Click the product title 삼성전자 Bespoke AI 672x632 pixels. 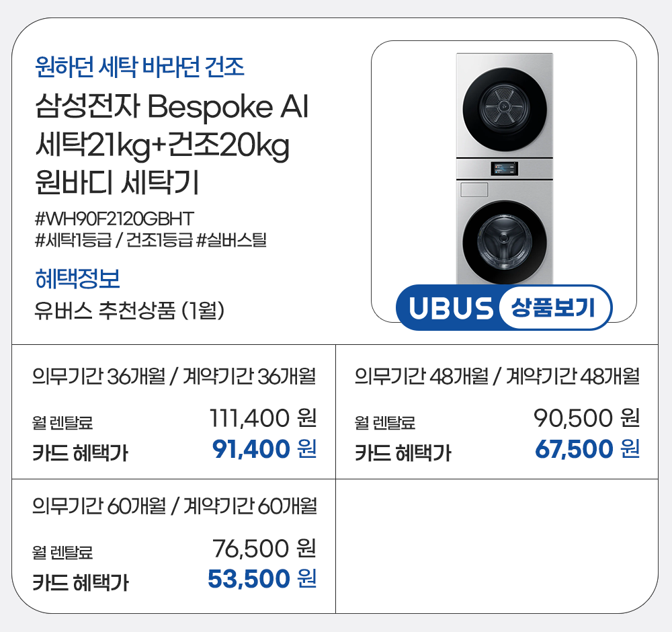(171, 108)
